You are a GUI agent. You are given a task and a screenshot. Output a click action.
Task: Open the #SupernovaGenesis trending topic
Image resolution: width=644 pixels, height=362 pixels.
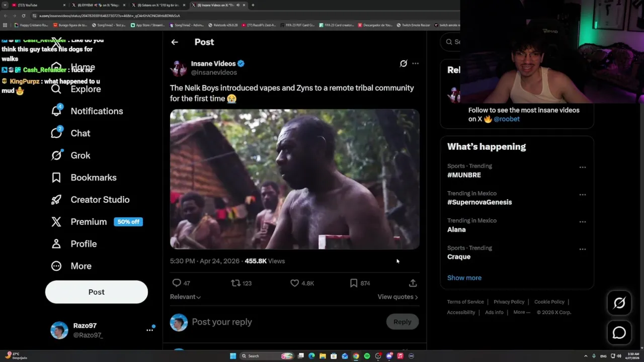(479, 202)
